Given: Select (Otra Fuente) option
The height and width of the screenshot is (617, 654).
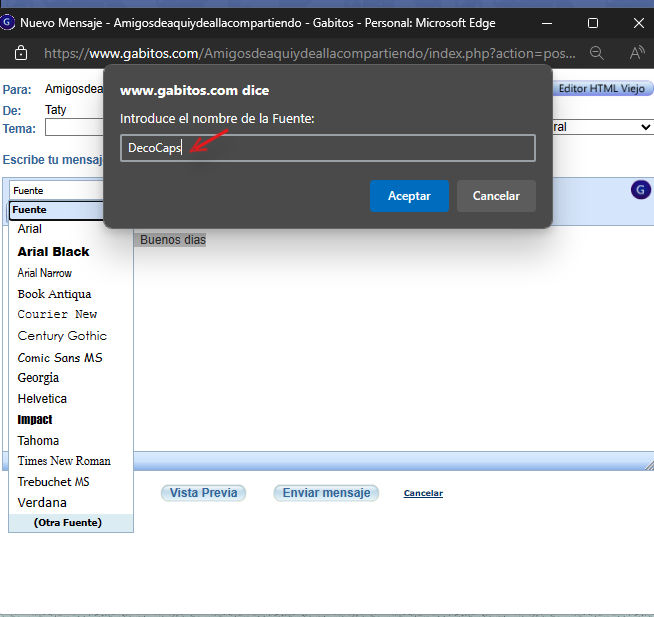Looking at the screenshot, I should (x=67, y=523).
